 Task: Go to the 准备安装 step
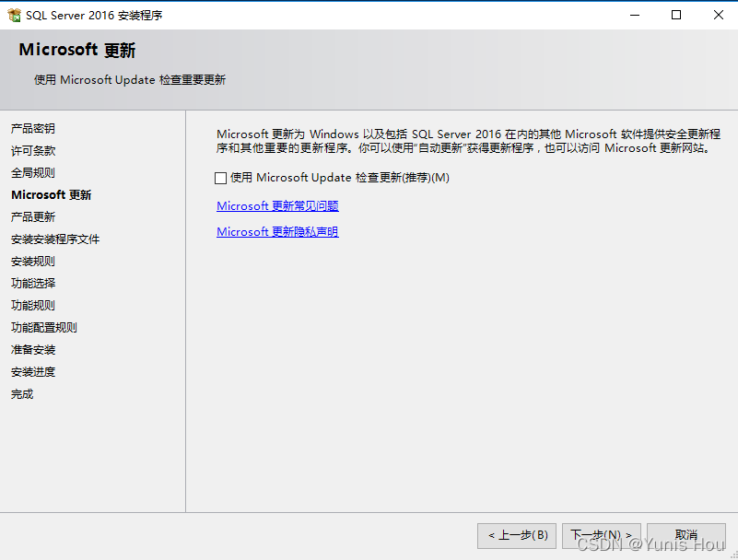click(32, 349)
